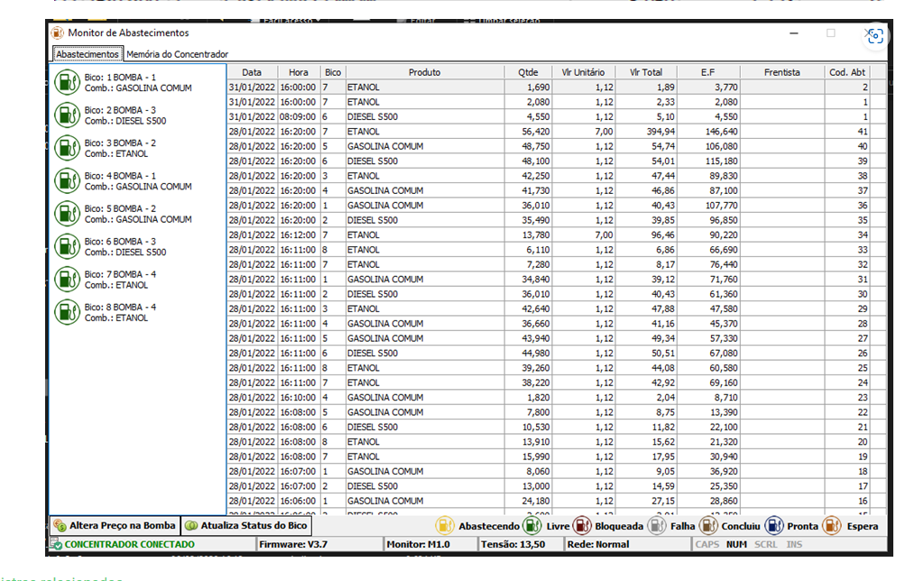Screen dimensions: 924x581
Task: Click the green Livre status icon
Action: tap(532, 526)
